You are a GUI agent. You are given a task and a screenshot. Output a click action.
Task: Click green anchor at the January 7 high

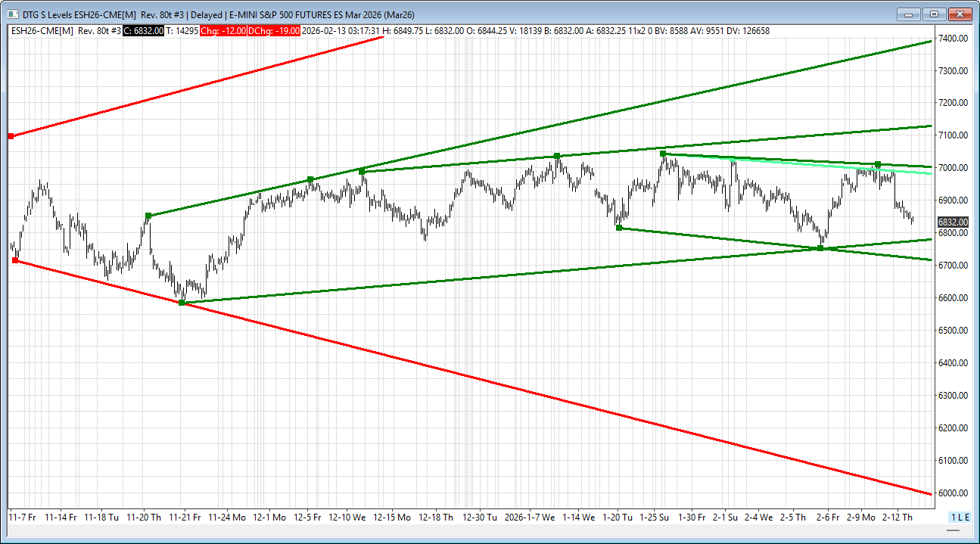tap(557, 156)
